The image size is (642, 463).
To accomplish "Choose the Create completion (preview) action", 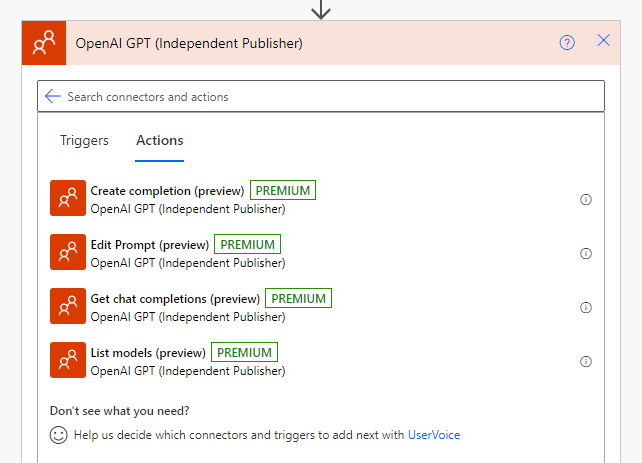I will [167, 190].
